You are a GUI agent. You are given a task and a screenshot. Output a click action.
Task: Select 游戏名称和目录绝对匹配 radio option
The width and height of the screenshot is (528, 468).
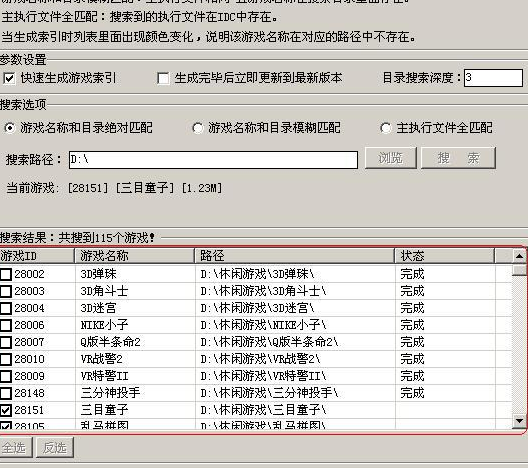[10, 128]
